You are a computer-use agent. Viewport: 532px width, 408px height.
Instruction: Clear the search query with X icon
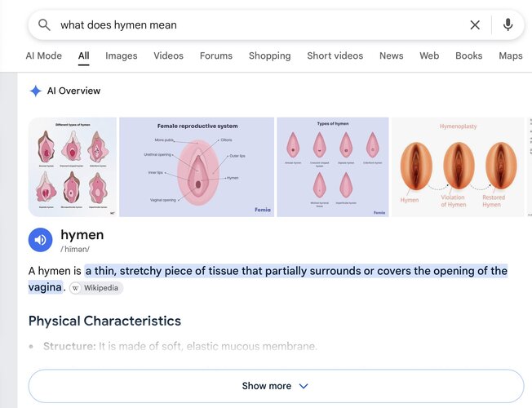(475, 24)
